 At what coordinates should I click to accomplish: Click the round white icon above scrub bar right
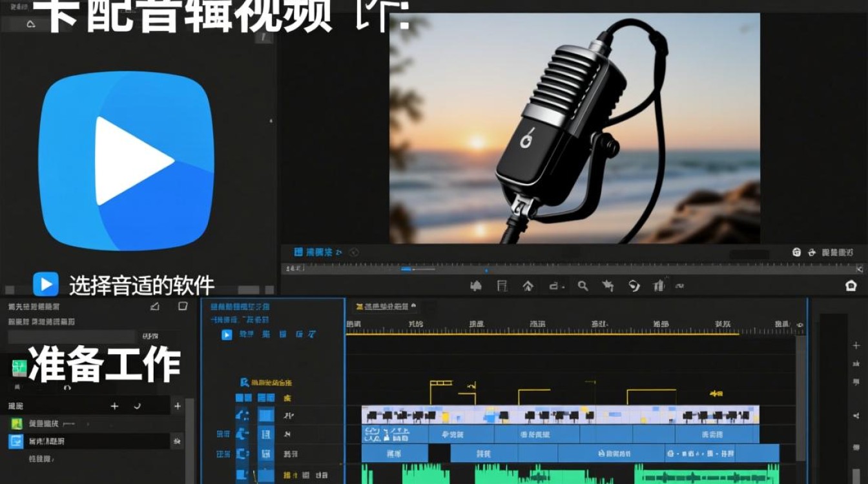point(796,252)
